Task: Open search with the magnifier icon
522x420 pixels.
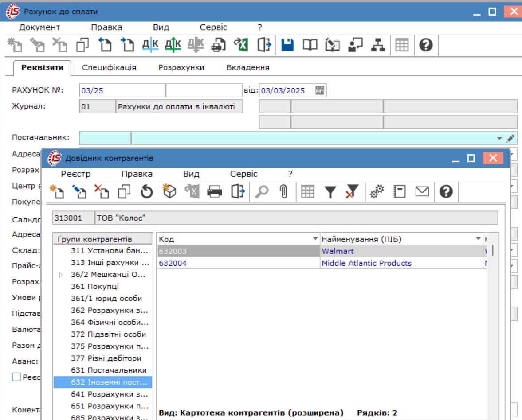Action: pyautogui.click(x=262, y=191)
